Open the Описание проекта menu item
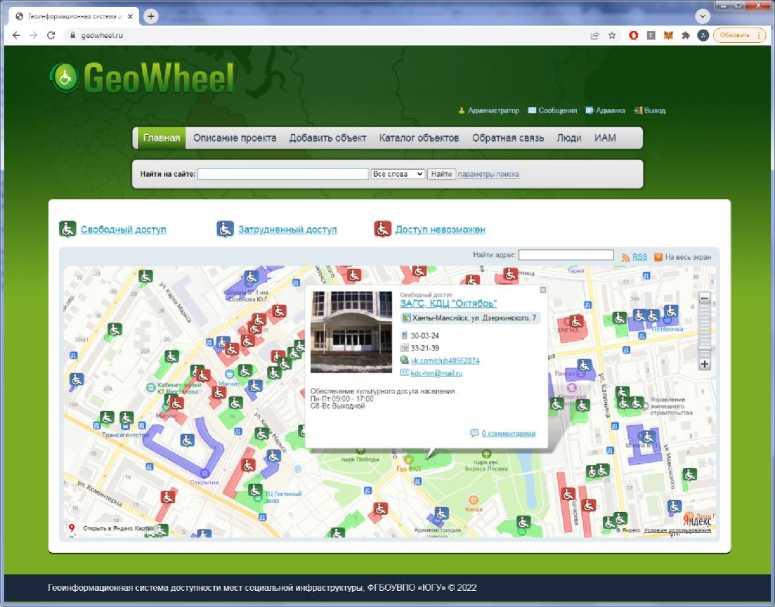Image resolution: width=775 pixels, height=607 pixels. pos(235,138)
